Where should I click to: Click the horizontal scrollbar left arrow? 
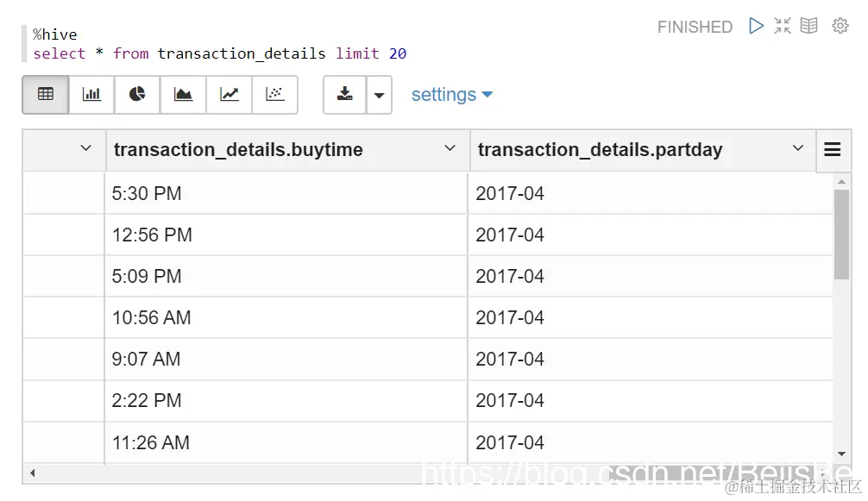click(x=33, y=473)
